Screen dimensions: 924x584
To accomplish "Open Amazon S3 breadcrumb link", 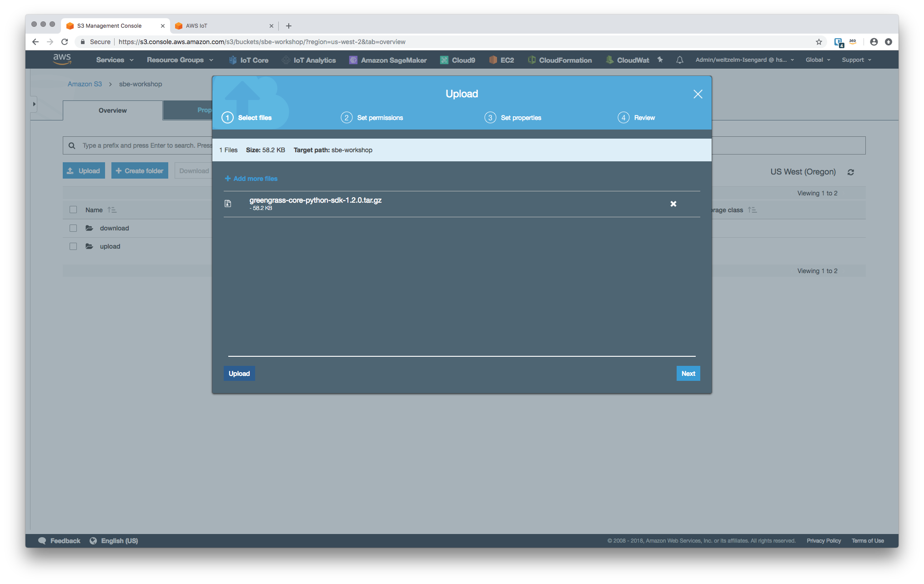I will click(x=85, y=84).
